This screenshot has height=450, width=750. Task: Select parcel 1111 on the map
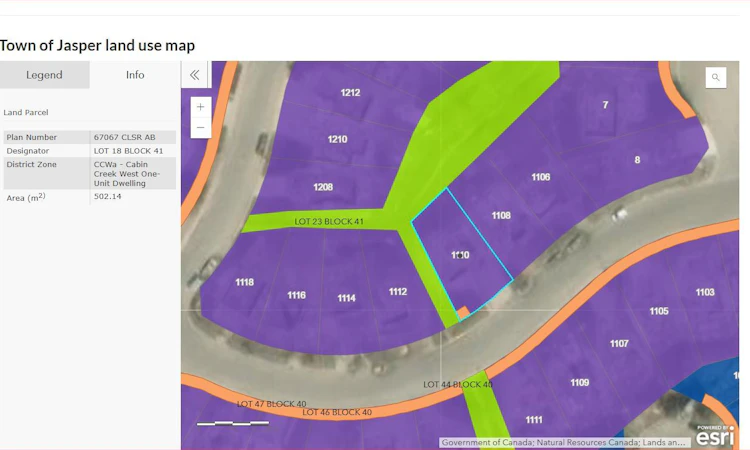click(534, 420)
